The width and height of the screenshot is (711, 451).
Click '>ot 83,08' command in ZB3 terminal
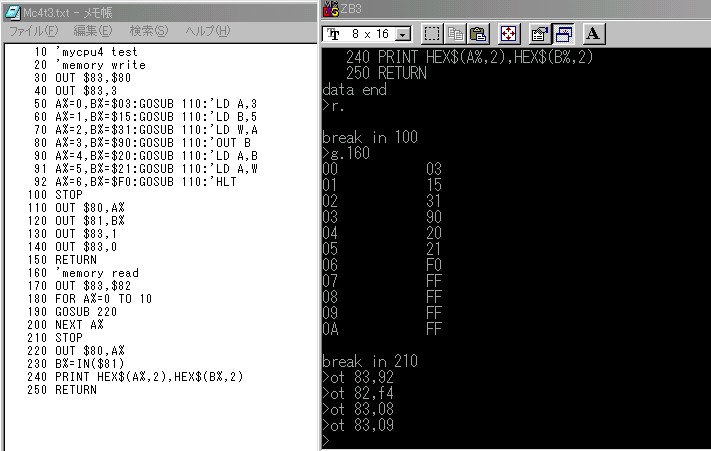point(358,409)
